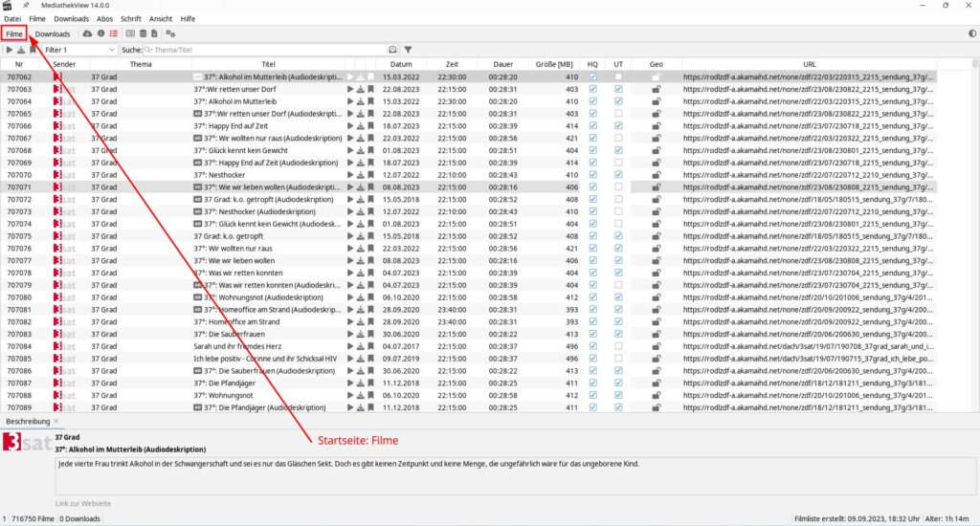980x526 pixels.
Task: Click the document page toolbar icon
Action: coord(154,33)
